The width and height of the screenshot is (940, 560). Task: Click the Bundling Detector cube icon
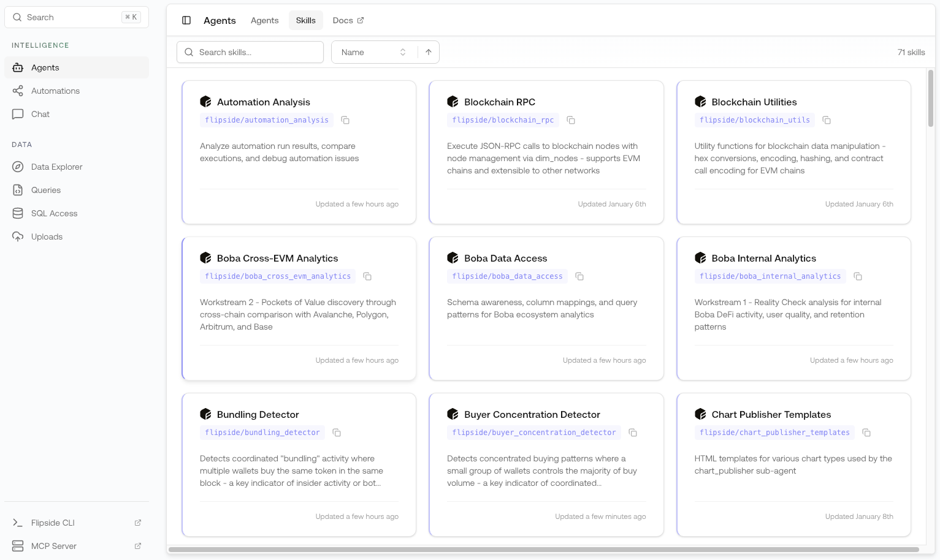(x=205, y=414)
